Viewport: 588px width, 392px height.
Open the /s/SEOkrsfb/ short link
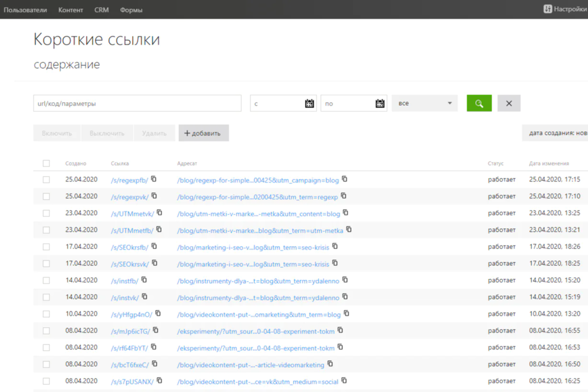point(130,248)
